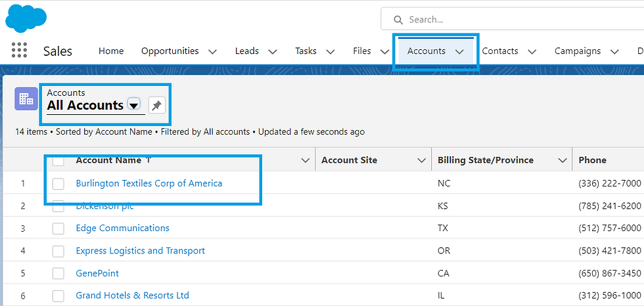
Task: Sort by the Phone column header
Action: [x=592, y=160]
